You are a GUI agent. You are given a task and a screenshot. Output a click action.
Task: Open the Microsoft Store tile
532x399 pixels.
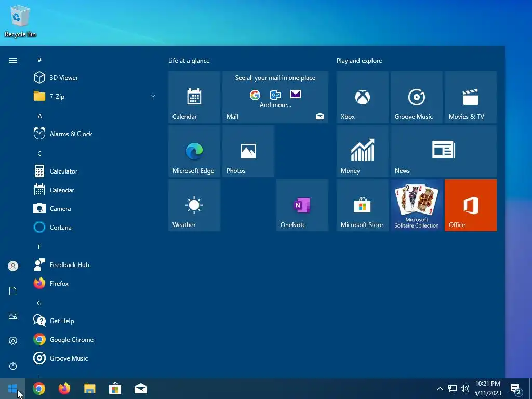tap(362, 205)
